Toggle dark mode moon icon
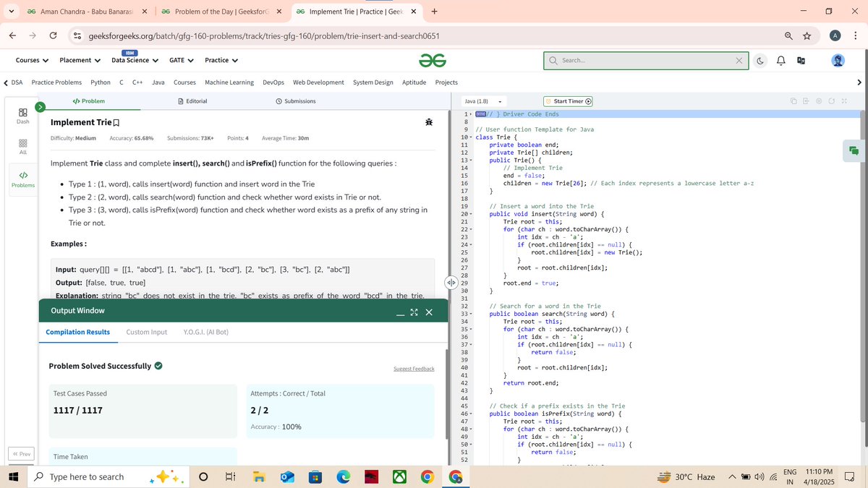The image size is (868, 488). pyautogui.click(x=761, y=61)
